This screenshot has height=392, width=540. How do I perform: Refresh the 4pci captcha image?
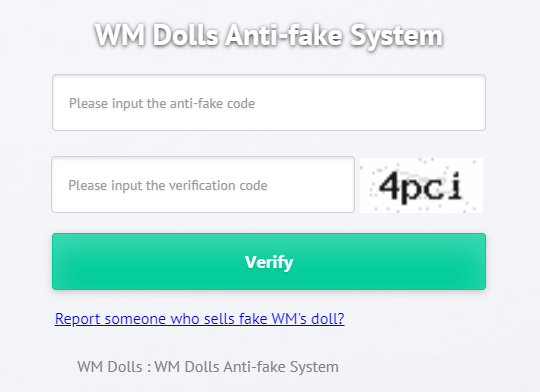tap(421, 185)
